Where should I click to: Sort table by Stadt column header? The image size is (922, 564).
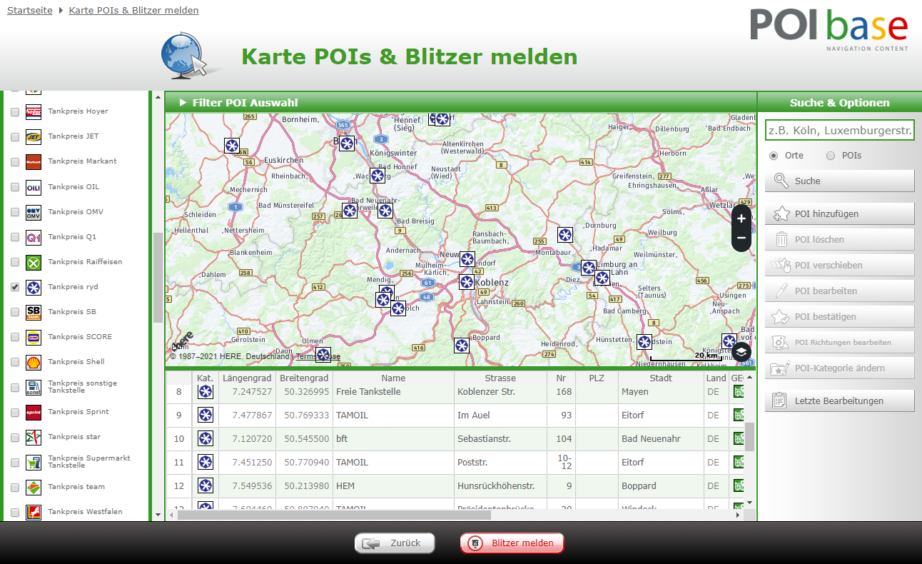pyautogui.click(x=660, y=379)
